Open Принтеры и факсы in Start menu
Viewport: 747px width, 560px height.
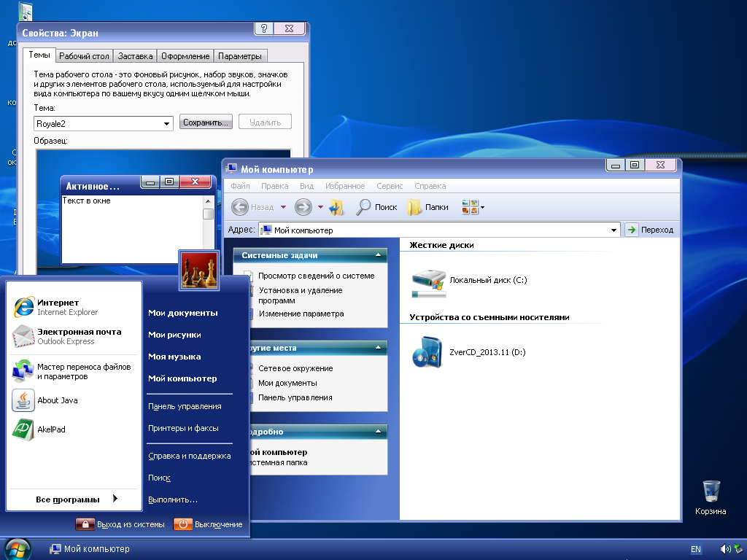183,428
